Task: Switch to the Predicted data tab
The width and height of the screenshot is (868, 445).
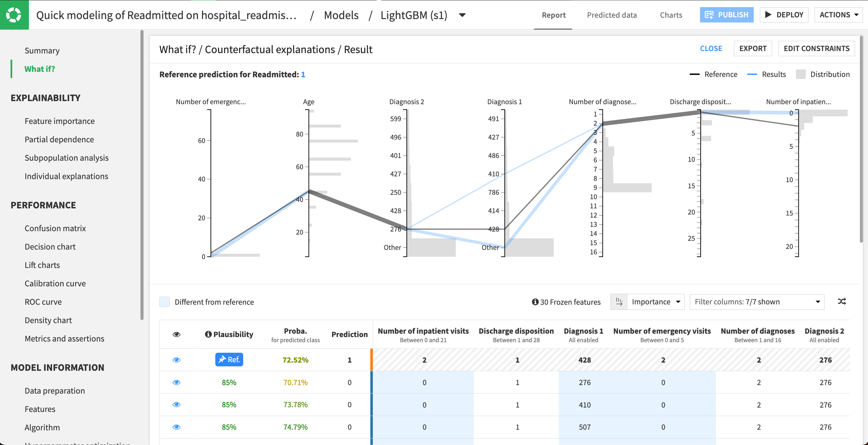Action: (612, 15)
